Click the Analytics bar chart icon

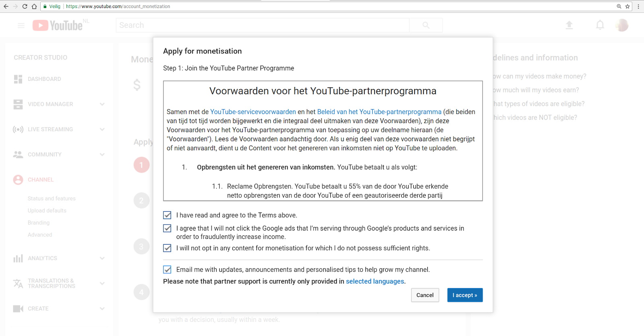18,258
